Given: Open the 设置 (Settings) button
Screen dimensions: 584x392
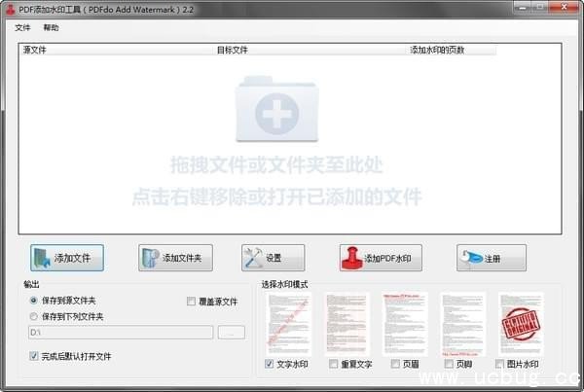Looking at the screenshot, I should click(273, 258).
